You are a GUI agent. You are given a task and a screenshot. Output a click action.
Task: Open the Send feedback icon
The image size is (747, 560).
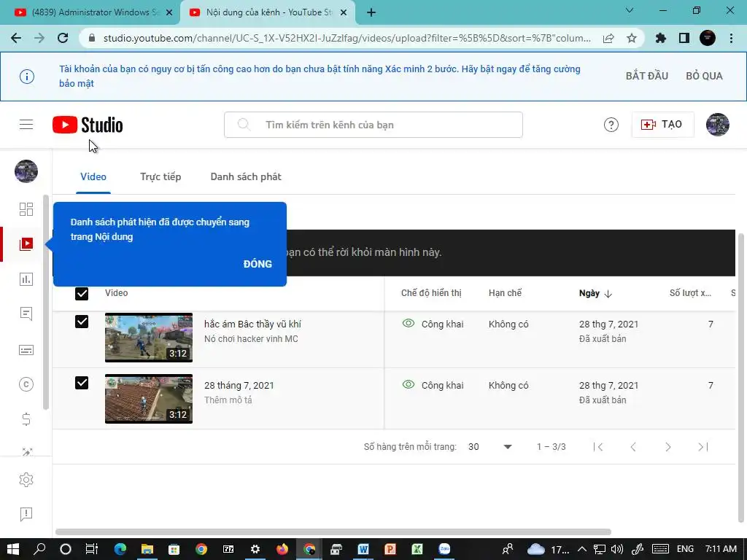26,514
